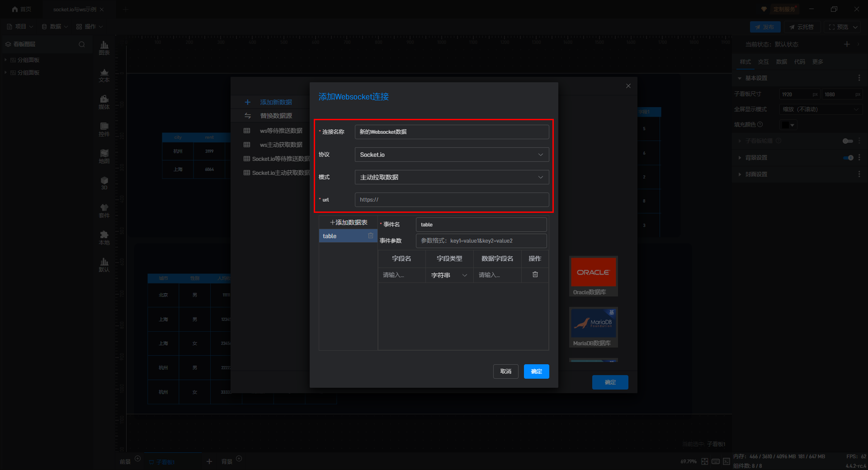Click the search icon in 看板图层 panel
The image size is (868, 470).
82,44
